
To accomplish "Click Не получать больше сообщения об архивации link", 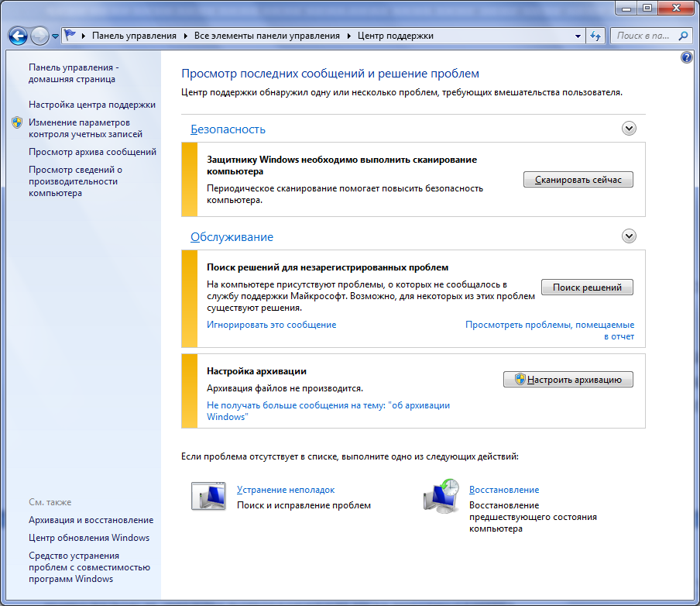I will point(328,411).
